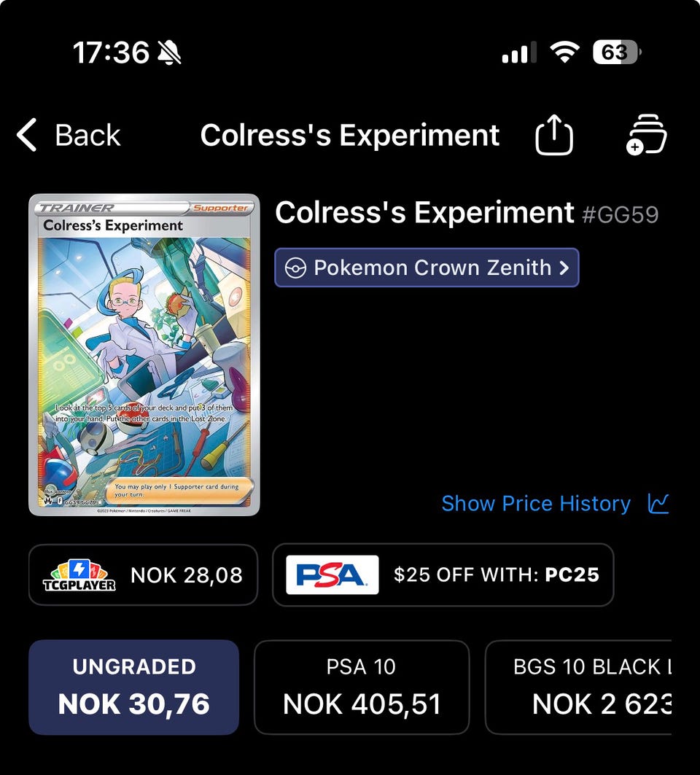Tap the price history chart icon
The height and width of the screenshot is (775, 700).
[658, 503]
